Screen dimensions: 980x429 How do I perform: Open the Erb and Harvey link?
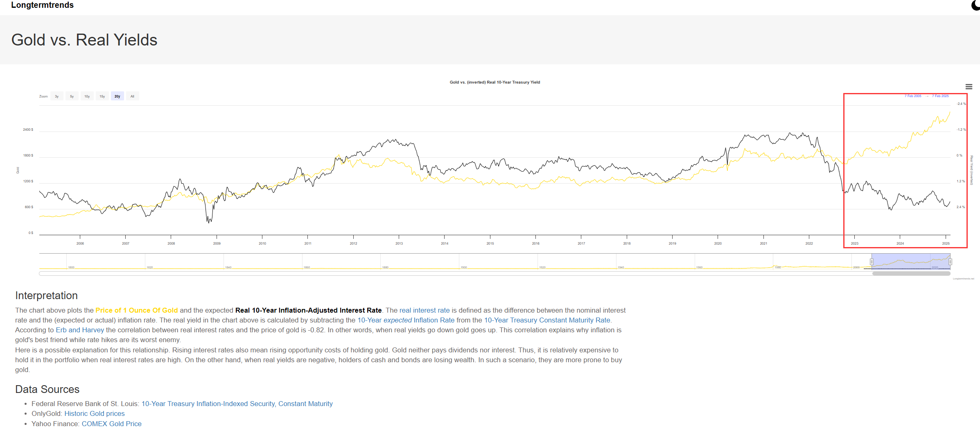pos(80,330)
